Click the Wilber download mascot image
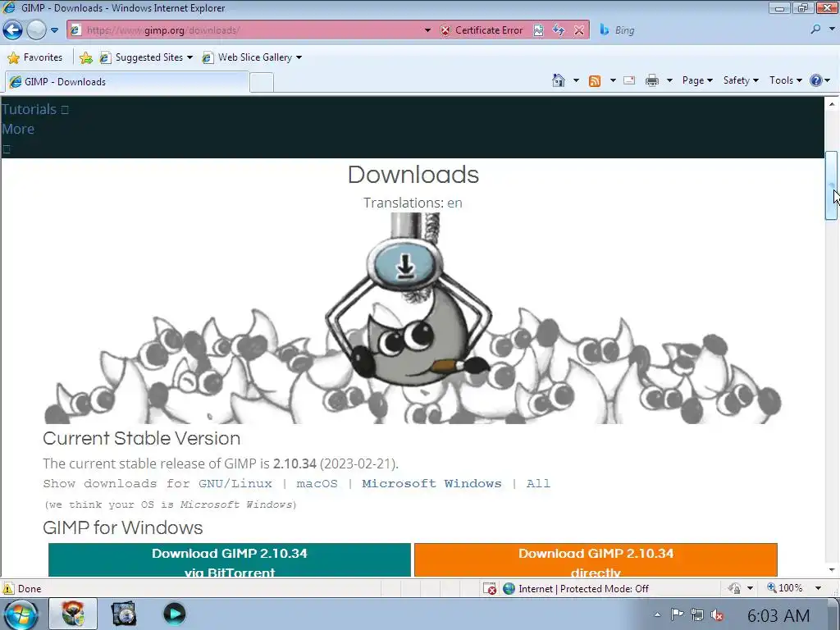This screenshot has height=630, width=840. pyautogui.click(x=413, y=318)
